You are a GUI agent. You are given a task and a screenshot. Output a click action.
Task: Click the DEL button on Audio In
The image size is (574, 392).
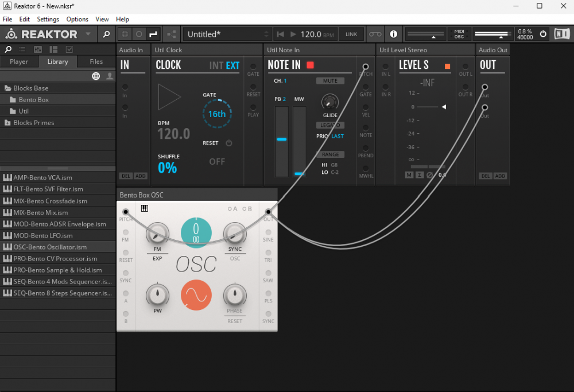pyautogui.click(x=126, y=176)
